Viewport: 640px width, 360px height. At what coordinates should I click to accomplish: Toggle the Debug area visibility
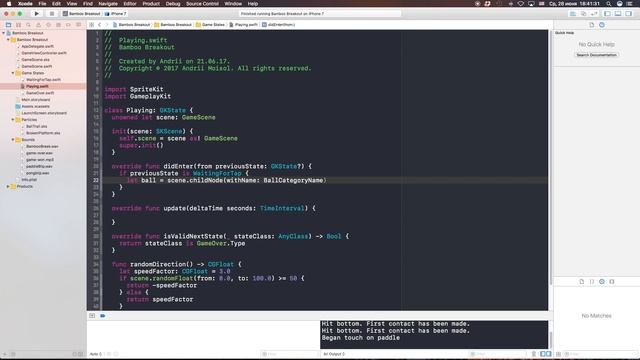(x=618, y=13)
